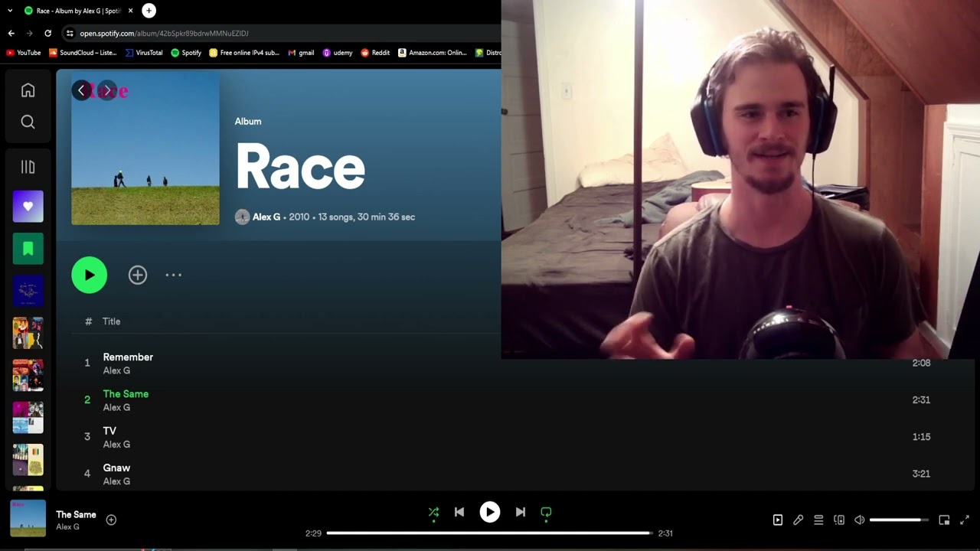Open the gmail bookmark
The image size is (980, 551).
tap(301, 53)
